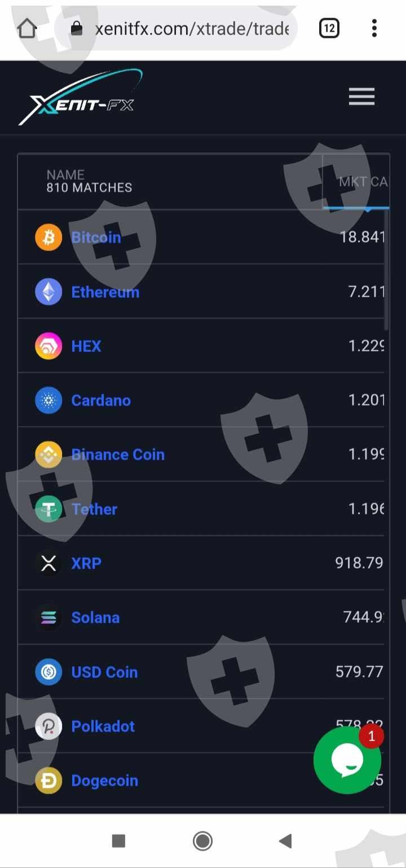The width and height of the screenshot is (406, 868).
Task: Click the Tether coin icon
Action: pos(48,509)
